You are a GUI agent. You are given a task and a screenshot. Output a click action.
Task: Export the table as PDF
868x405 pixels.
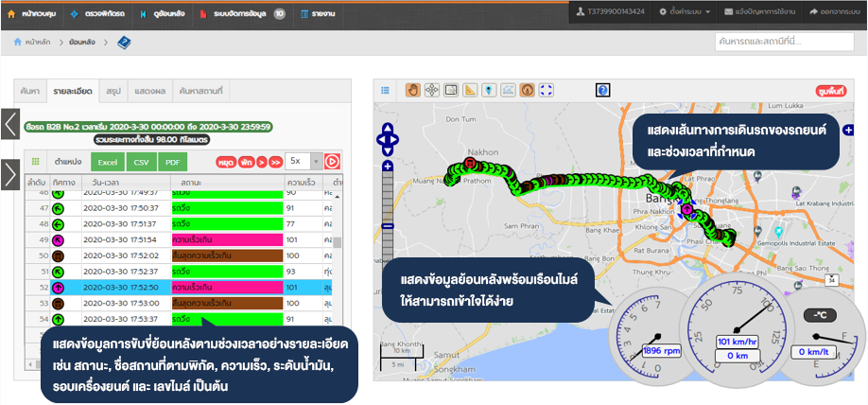(x=173, y=163)
